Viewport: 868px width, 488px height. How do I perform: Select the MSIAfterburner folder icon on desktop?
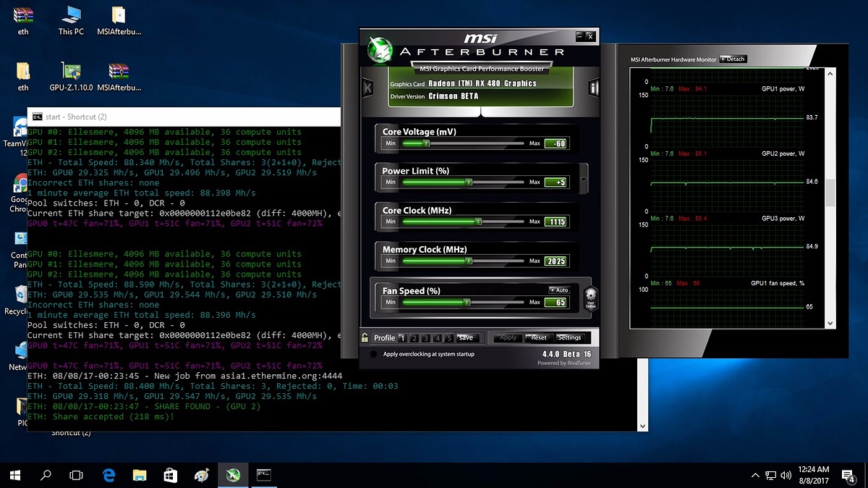point(119,21)
